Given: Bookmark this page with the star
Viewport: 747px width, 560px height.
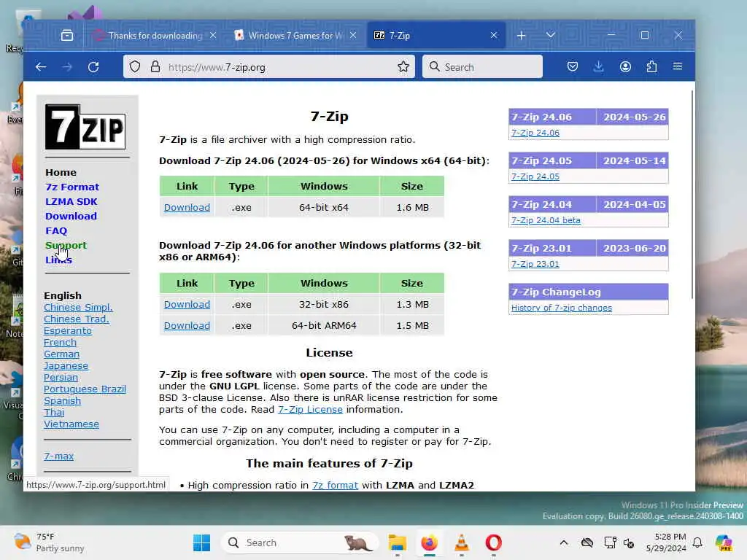Looking at the screenshot, I should tap(403, 66).
